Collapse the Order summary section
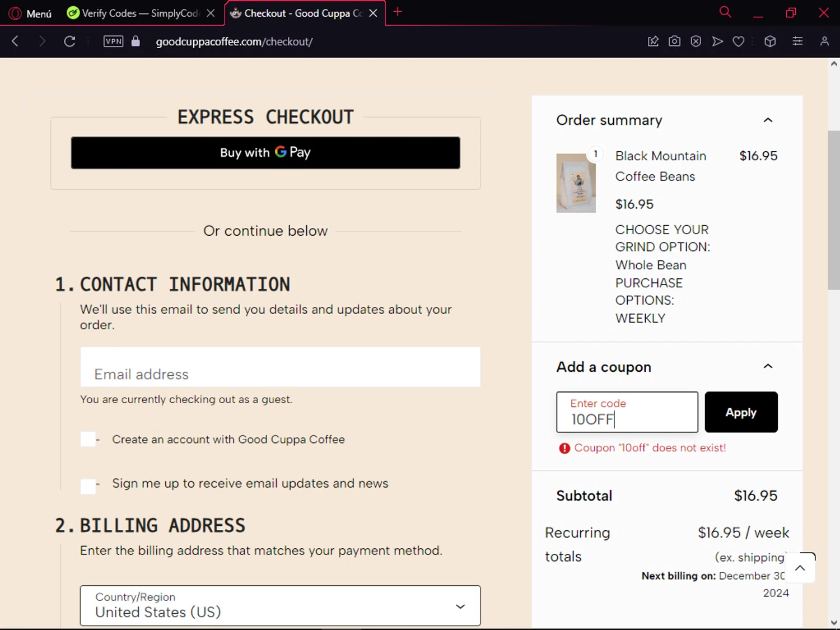The width and height of the screenshot is (840, 630). pos(768,120)
